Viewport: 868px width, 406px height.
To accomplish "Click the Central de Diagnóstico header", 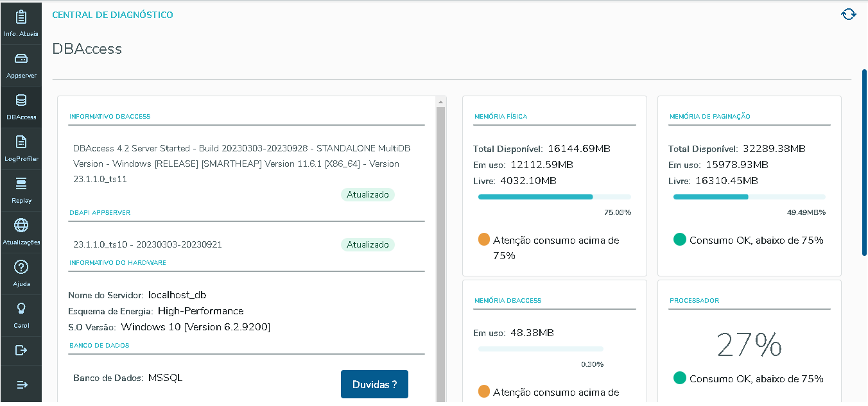I will pos(112,15).
